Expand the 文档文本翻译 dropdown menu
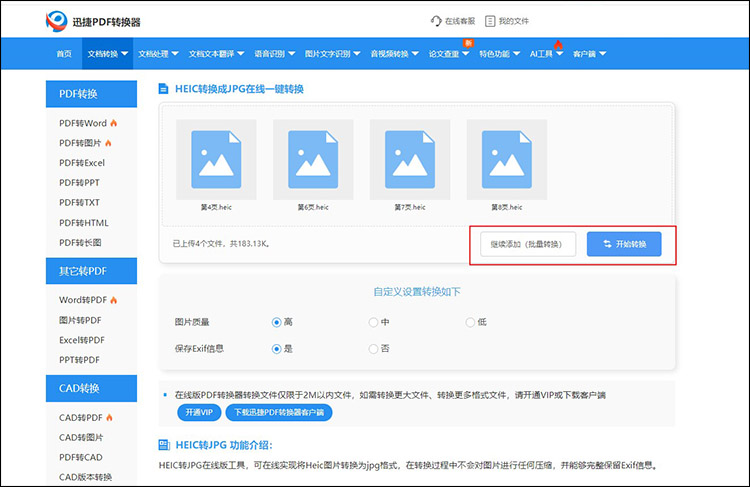This screenshot has width=750, height=487. 216,54
